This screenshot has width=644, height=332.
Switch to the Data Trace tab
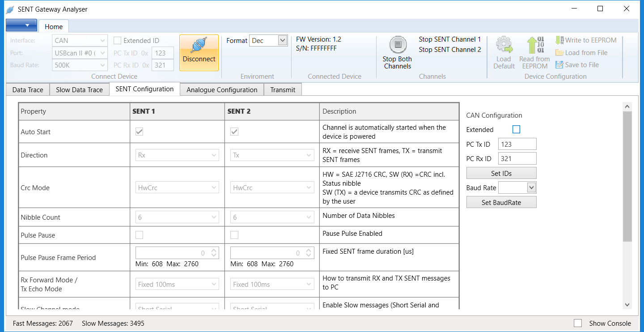[27, 89]
